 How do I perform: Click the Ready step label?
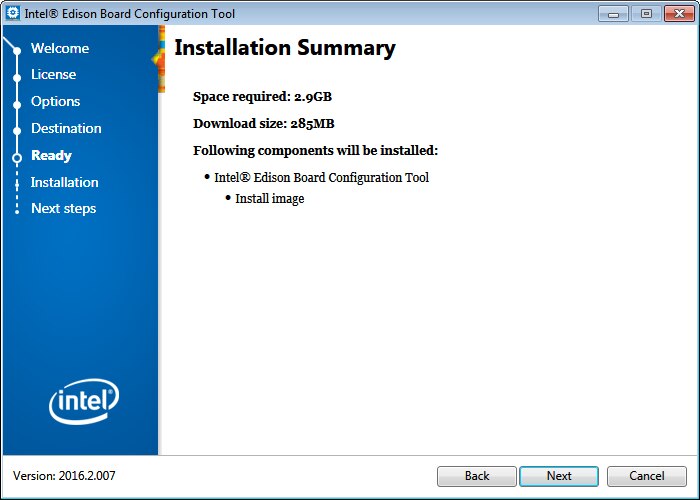coord(51,155)
